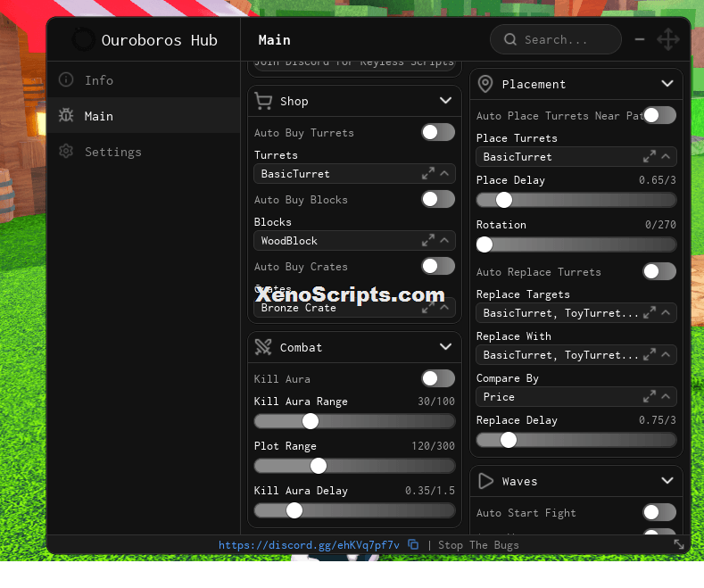Expand the Turrets BasicTurret list fullscreen icon

coord(428,174)
